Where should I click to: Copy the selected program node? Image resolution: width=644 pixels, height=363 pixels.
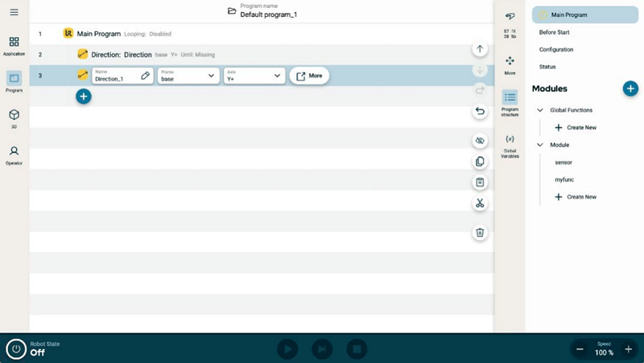[480, 161]
